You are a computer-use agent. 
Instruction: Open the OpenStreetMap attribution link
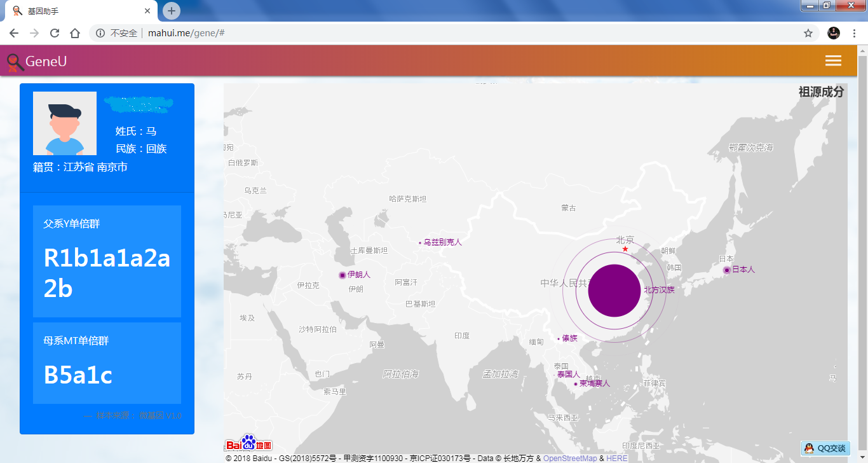(569, 458)
